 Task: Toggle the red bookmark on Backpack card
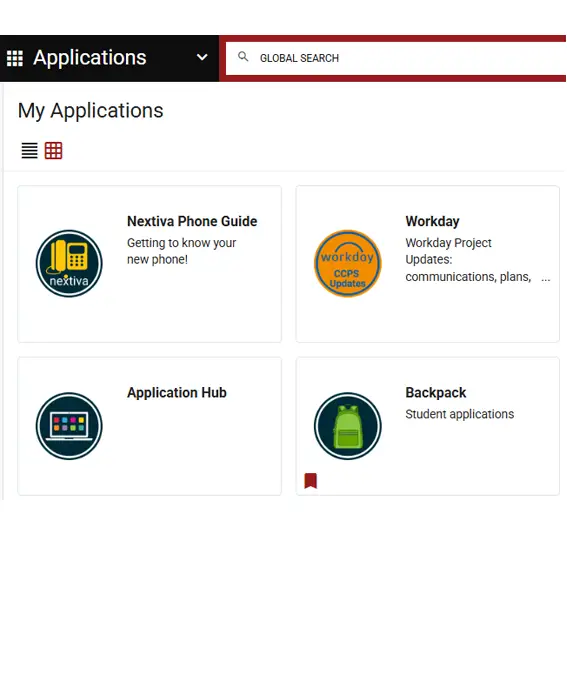[x=311, y=481]
